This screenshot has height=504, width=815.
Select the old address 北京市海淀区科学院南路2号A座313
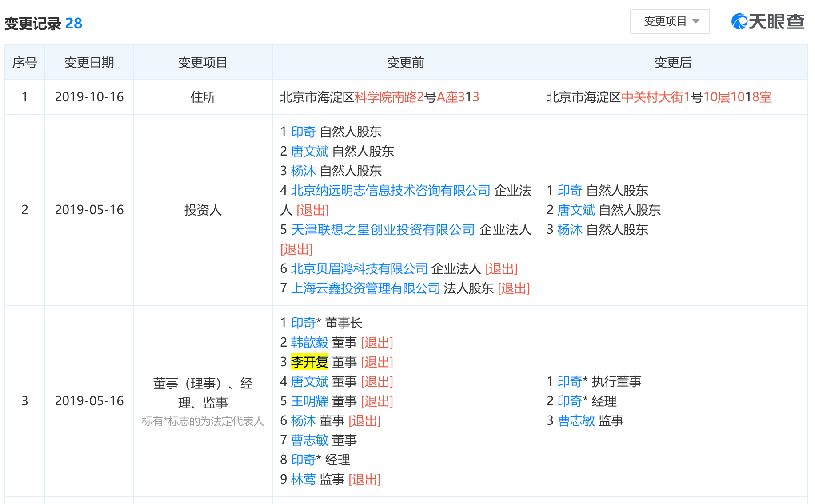click(380, 97)
